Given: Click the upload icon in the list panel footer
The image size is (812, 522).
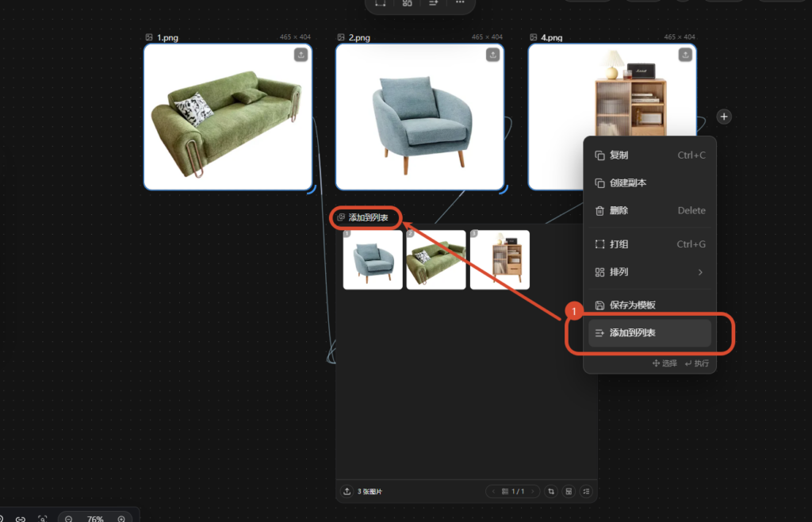Looking at the screenshot, I should (347, 491).
